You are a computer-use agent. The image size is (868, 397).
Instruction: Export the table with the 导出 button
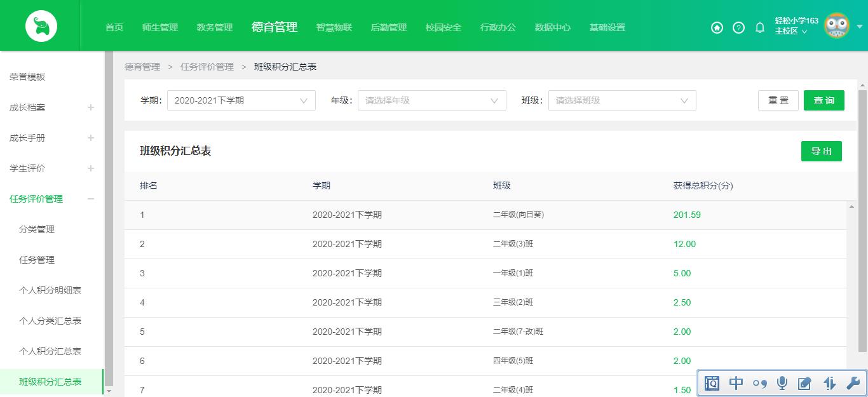(x=821, y=151)
